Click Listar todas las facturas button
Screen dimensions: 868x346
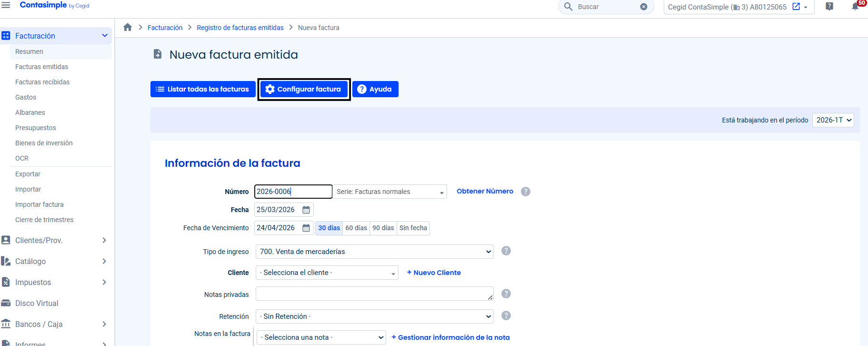(x=203, y=89)
